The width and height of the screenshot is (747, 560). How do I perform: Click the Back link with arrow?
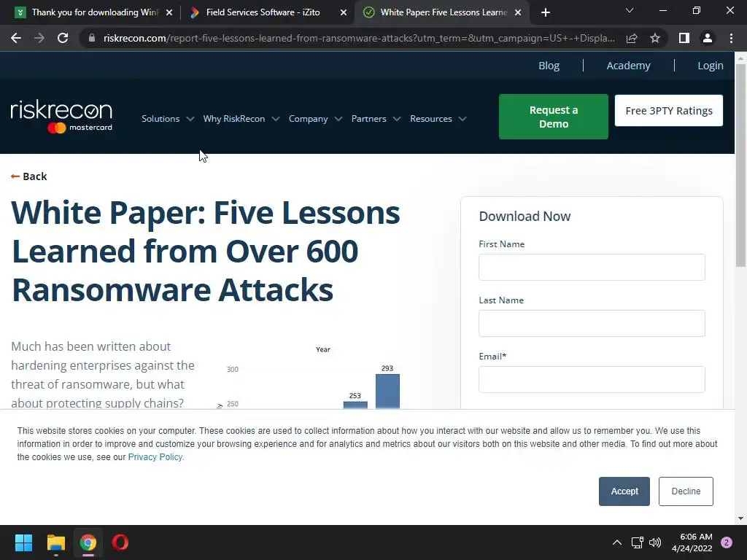click(29, 176)
